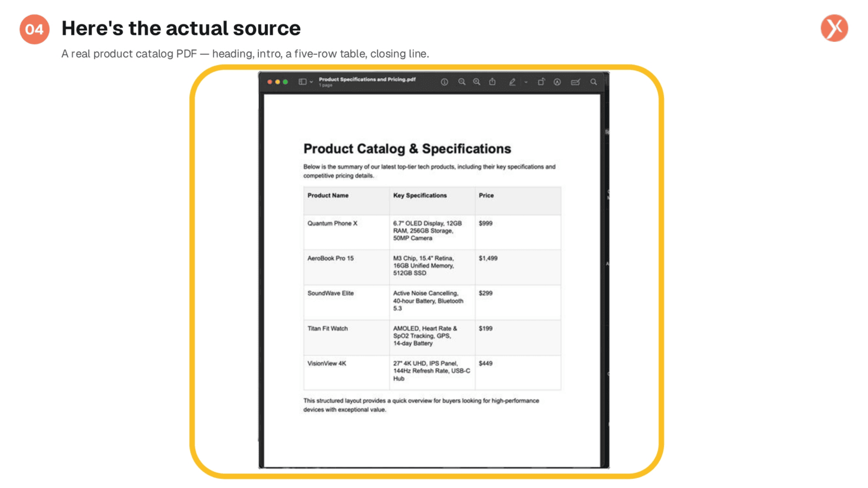Click the $199 price cell
The height and width of the screenshot is (488, 868).
pos(518,337)
